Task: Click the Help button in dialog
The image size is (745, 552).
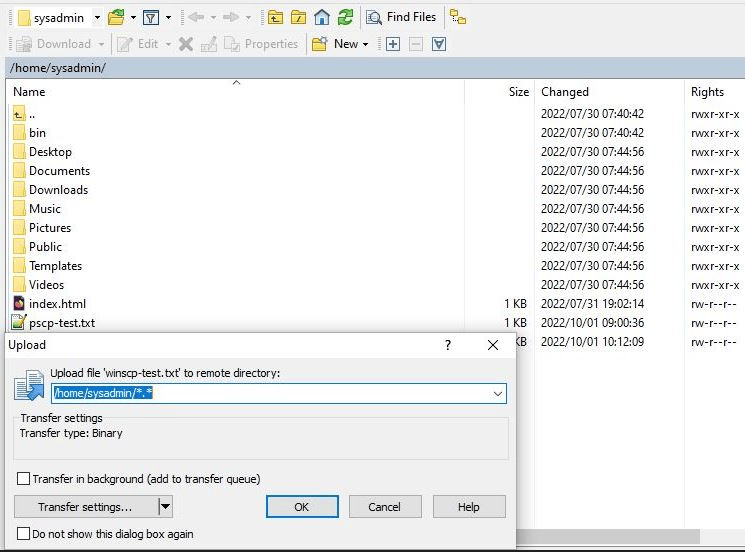Action: [x=469, y=507]
